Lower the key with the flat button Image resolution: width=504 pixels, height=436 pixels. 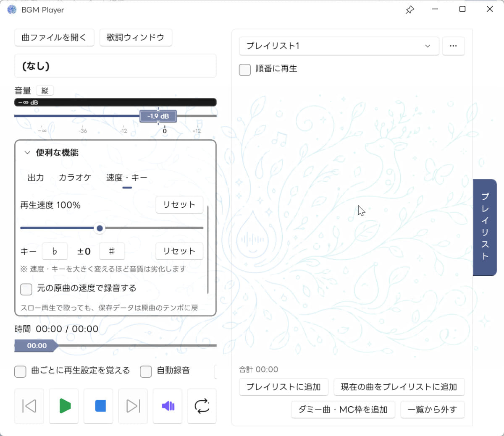(x=55, y=251)
